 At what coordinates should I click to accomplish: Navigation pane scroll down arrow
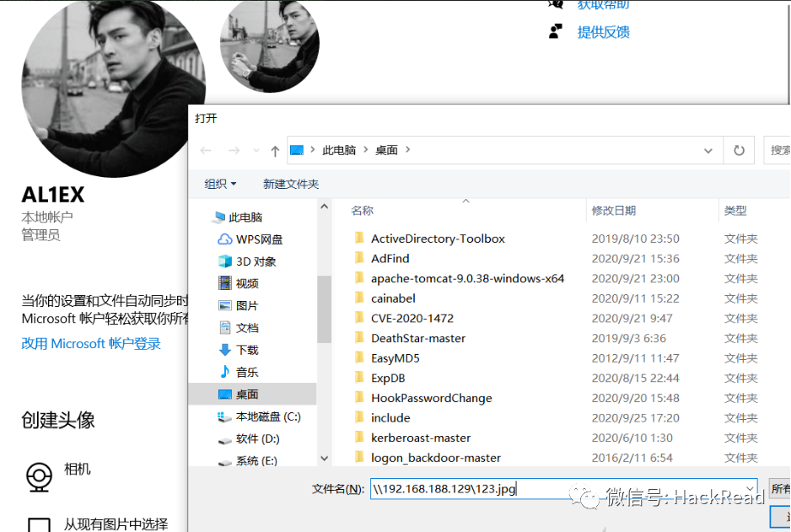[x=325, y=459]
